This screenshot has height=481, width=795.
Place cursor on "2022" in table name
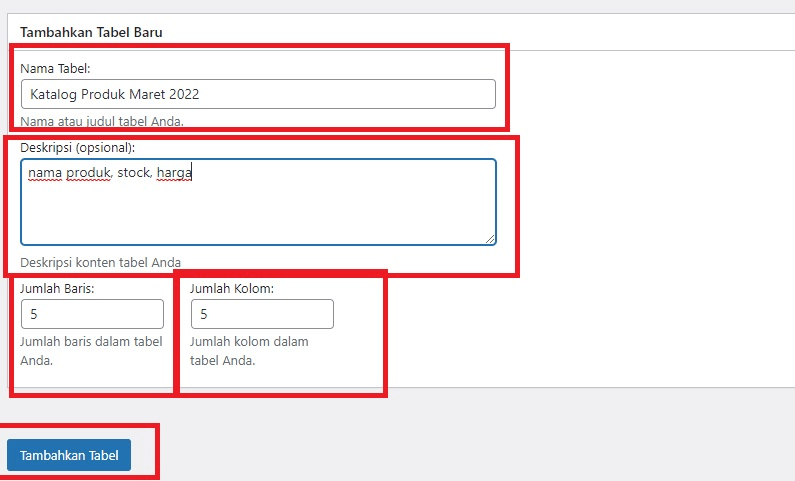pyautogui.click(x=183, y=95)
